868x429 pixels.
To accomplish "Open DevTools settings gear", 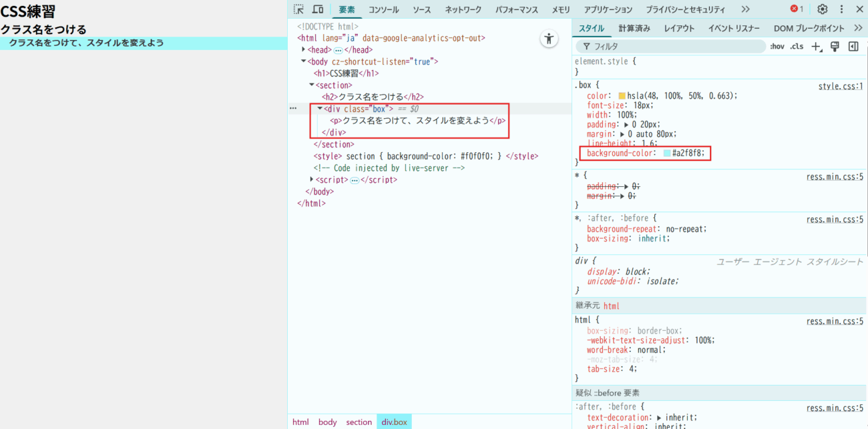I will 822,9.
